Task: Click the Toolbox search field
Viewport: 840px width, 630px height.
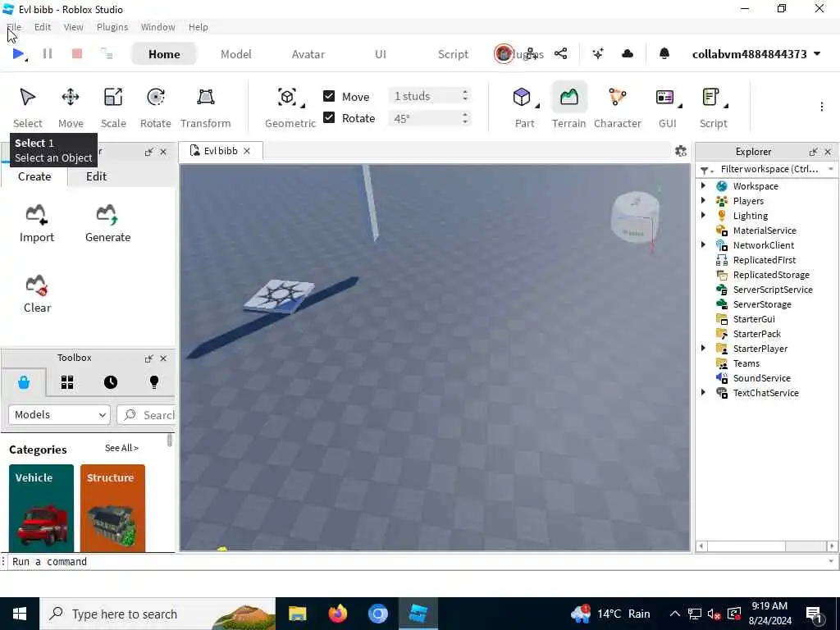Action: tap(146, 414)
